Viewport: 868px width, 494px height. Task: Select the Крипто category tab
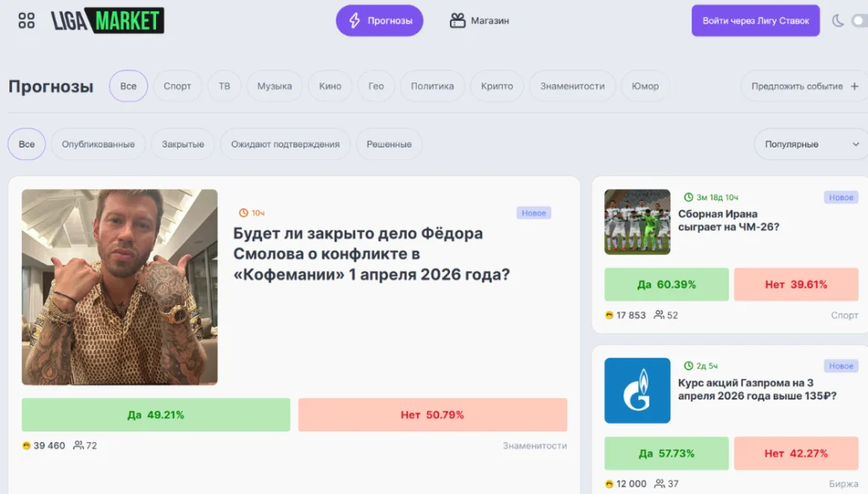[497, 86]
